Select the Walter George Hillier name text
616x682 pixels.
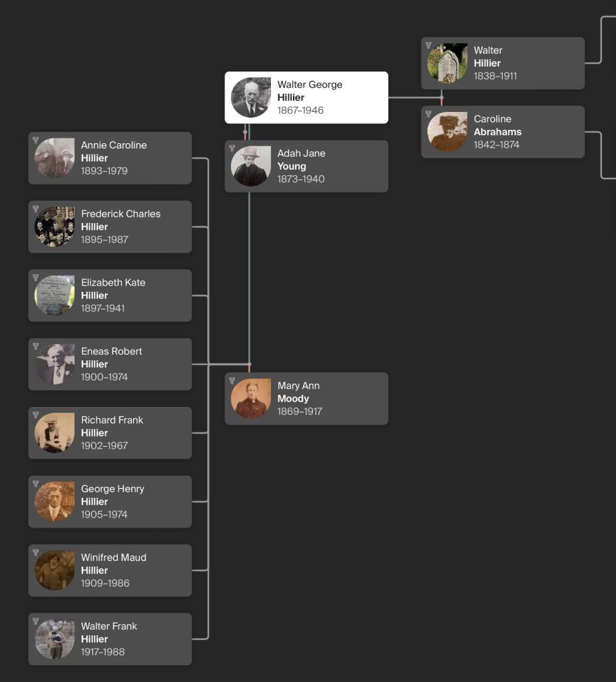click(x=310, y=91)
